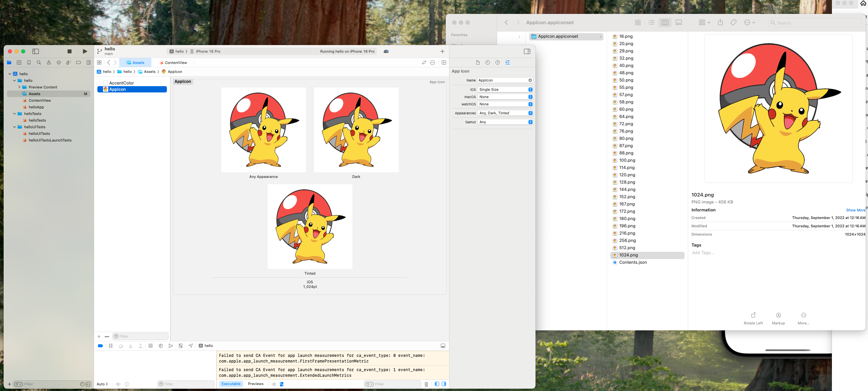Open the Issue navigator warning icon
Screen dimensions: 868x391
(x=49, y=62)
